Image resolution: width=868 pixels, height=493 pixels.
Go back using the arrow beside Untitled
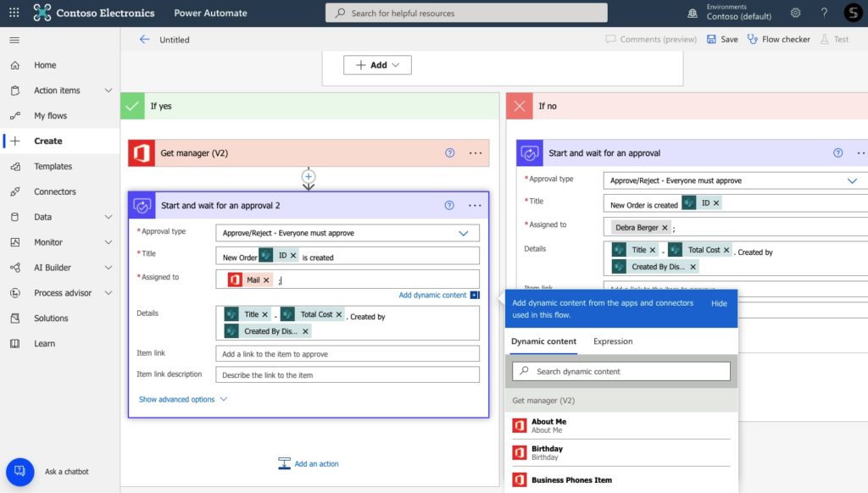coord(144,39)
